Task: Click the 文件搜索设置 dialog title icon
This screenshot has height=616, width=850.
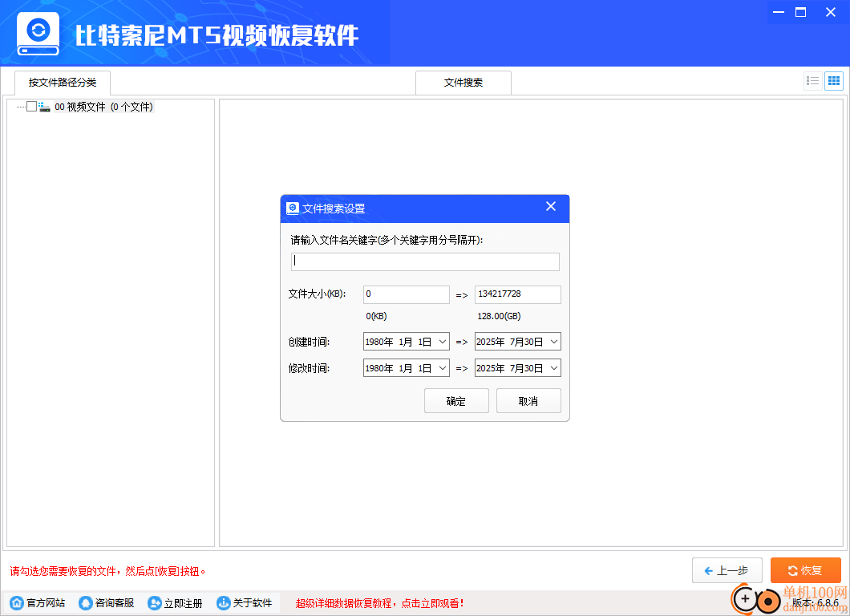Action: (x=293, y=209)
